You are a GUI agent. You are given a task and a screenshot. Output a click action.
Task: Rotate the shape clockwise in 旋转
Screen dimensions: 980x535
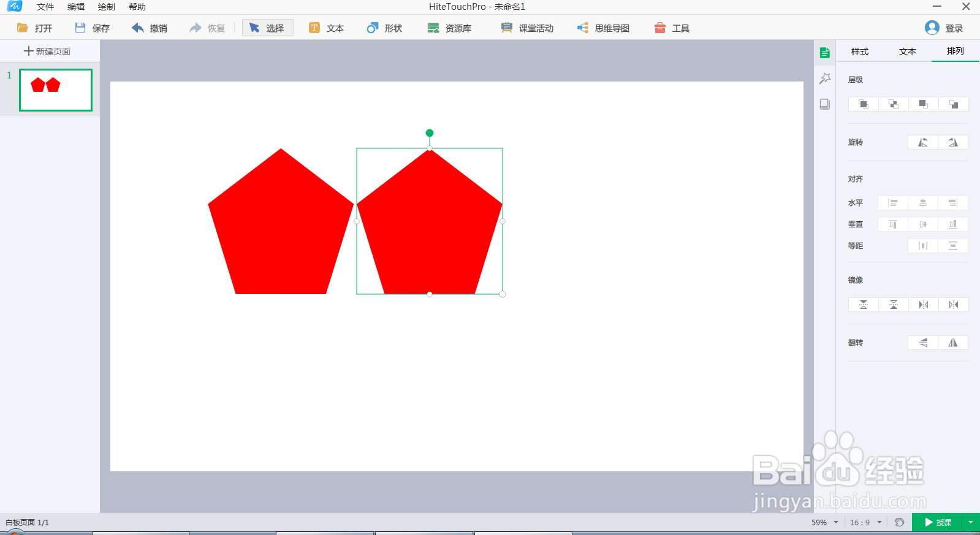pos(953,142)
